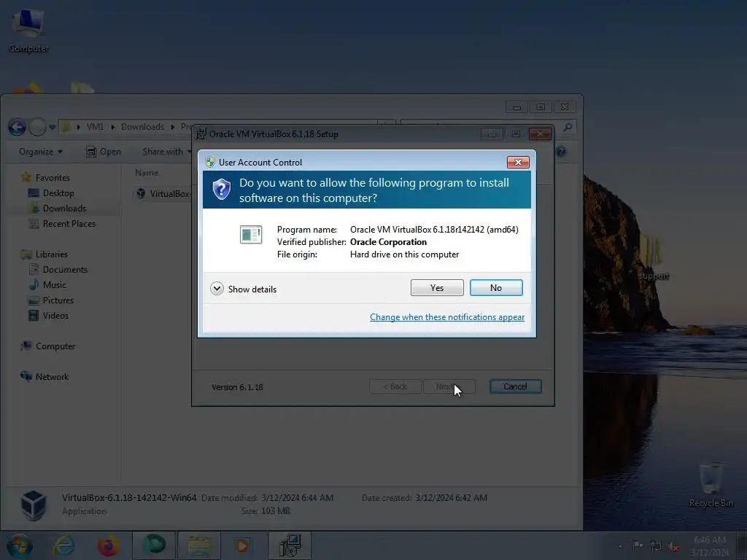Show hidden tray icons arrow
747x560 pixels.
pyautogui.click(x=620, y=545)
